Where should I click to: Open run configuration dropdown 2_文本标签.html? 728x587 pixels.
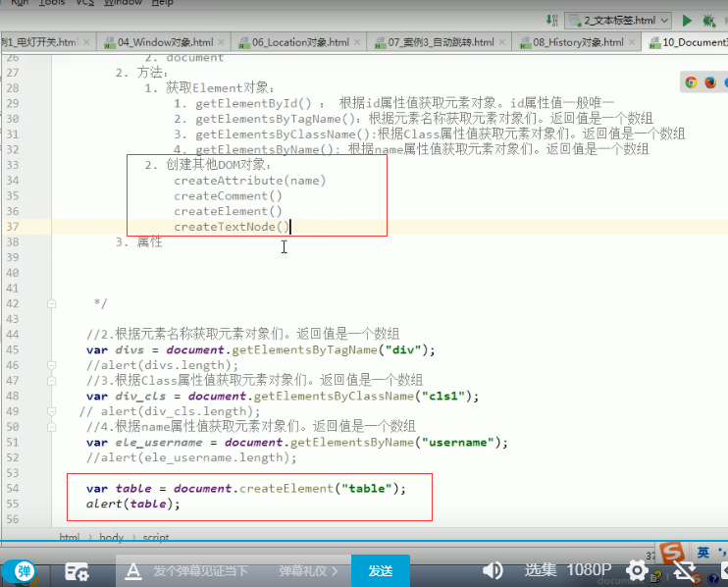pos(618,21)
